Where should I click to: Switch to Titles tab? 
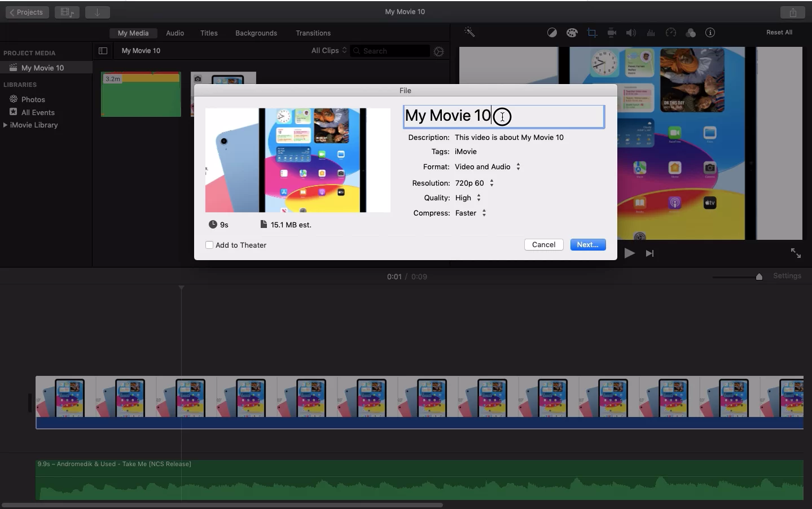click(209, 33)
